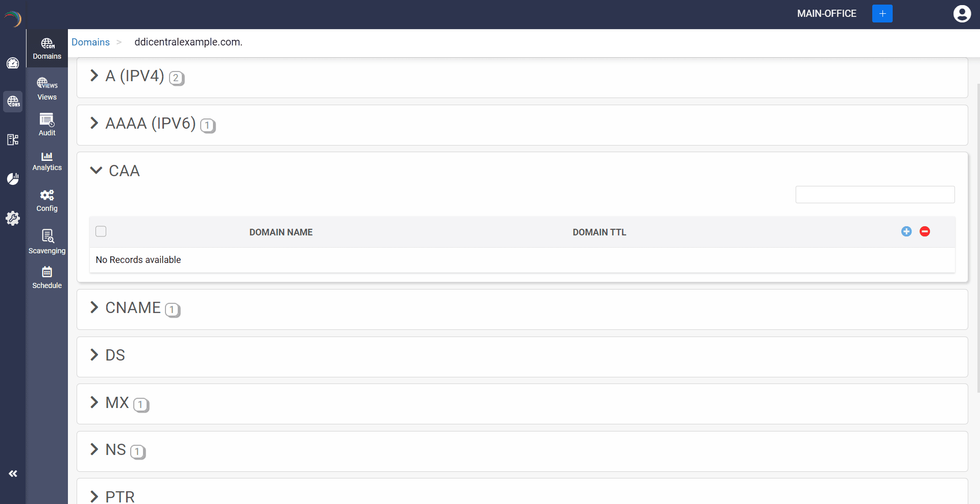Viewport: 980px width, 504px height.
Task: Open the Config sidebar item
Action: (47, 201)
